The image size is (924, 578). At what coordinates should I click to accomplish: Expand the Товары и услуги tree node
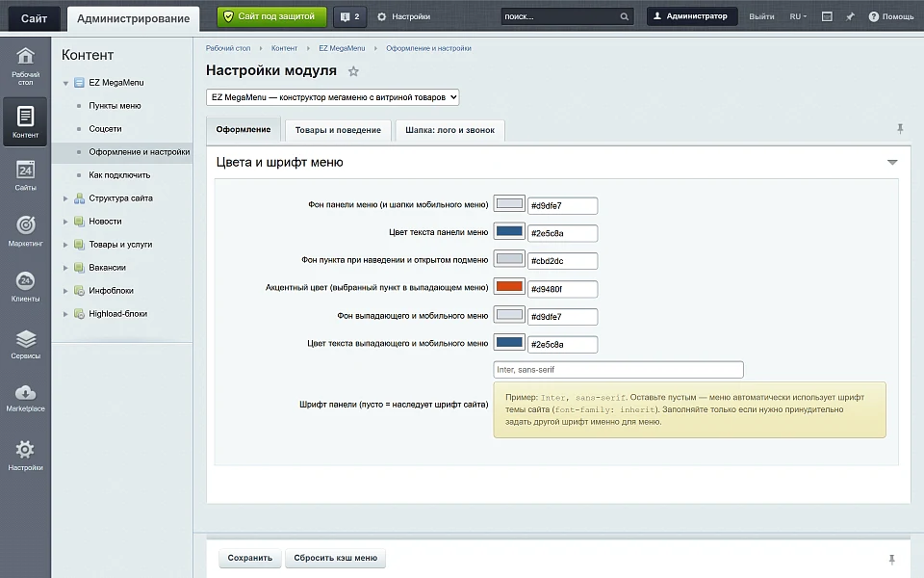coord(65,245)
